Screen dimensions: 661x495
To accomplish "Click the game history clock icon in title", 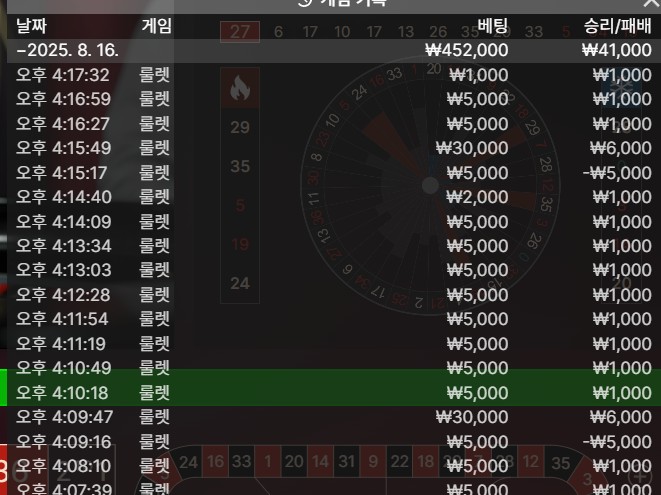I will click(305, 2).
